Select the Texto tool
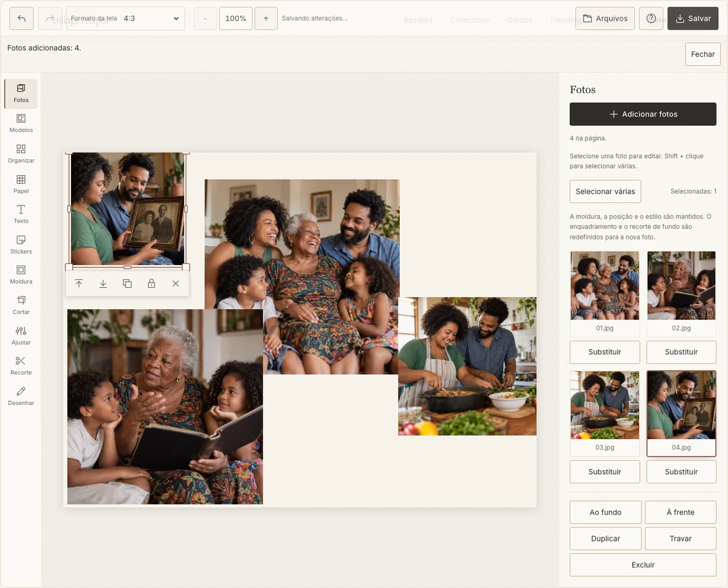728x588 pixels. [x=21, y=214]
